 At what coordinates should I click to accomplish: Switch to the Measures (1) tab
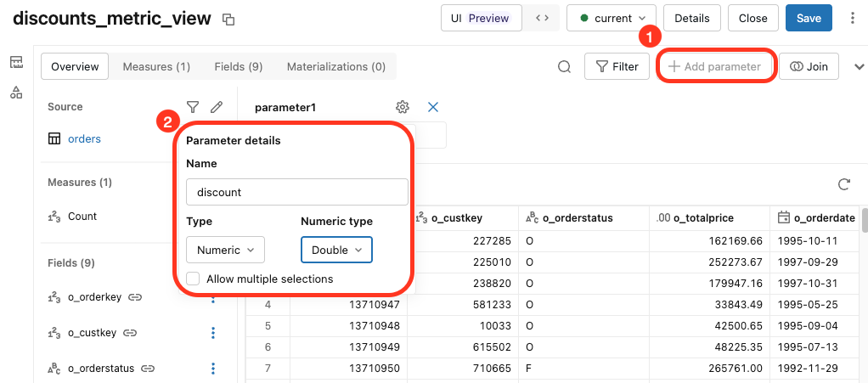(x=156, y=66)
